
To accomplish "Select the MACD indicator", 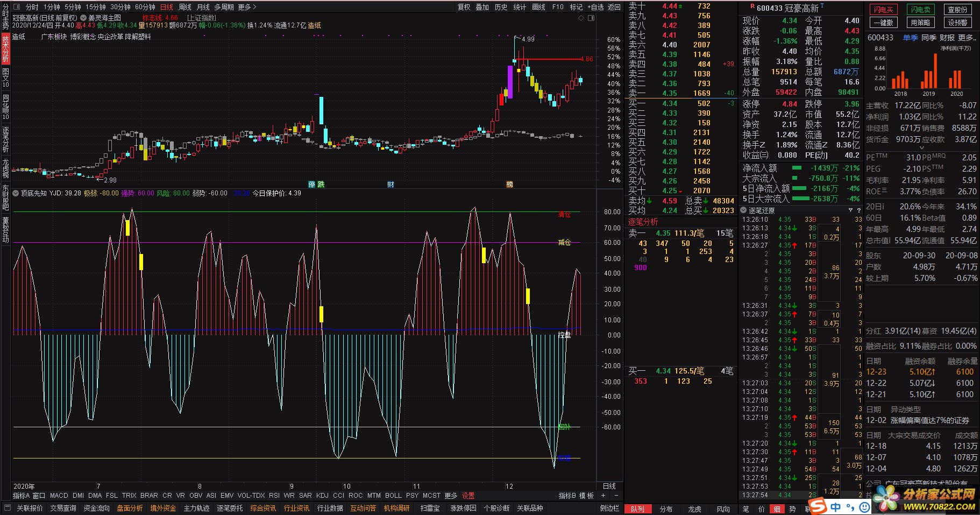I will pos(59,495).
